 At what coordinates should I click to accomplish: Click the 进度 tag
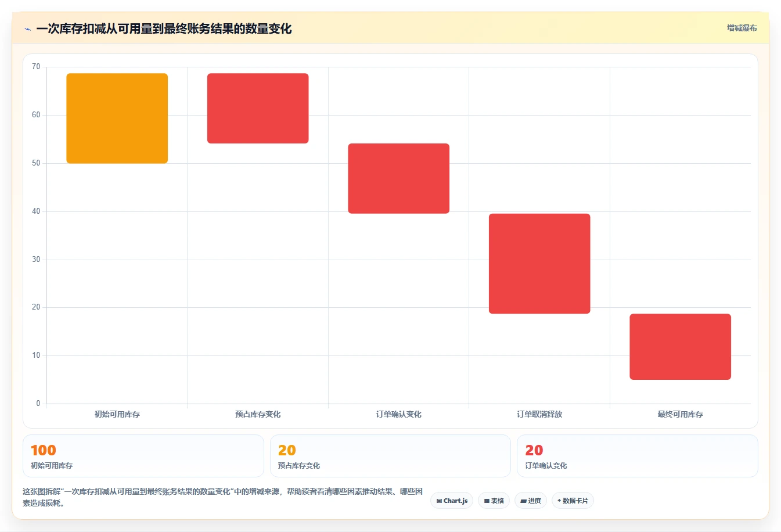(x=531, y=501)
